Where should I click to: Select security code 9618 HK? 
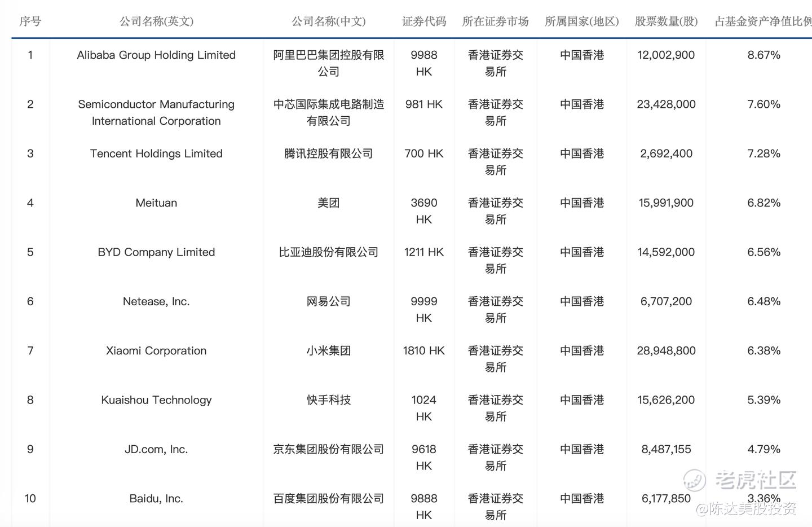point(424,458)
